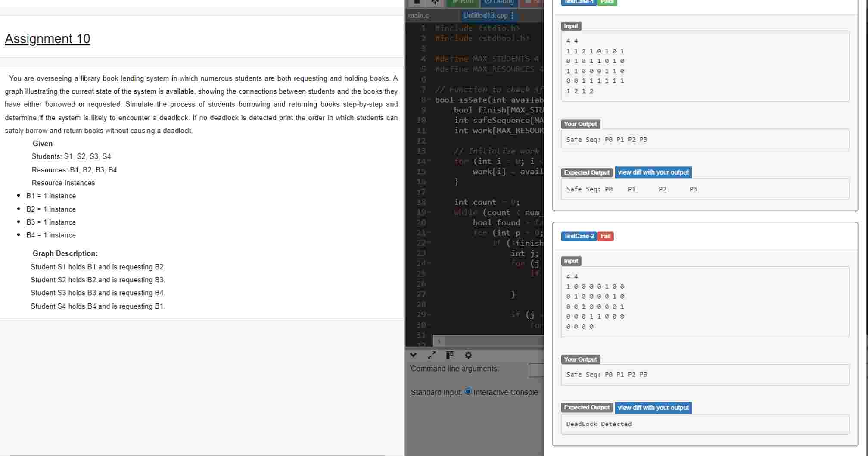Screen dimensions: 868x456
Task: Start the Debug mode
Action: point(498,2)
